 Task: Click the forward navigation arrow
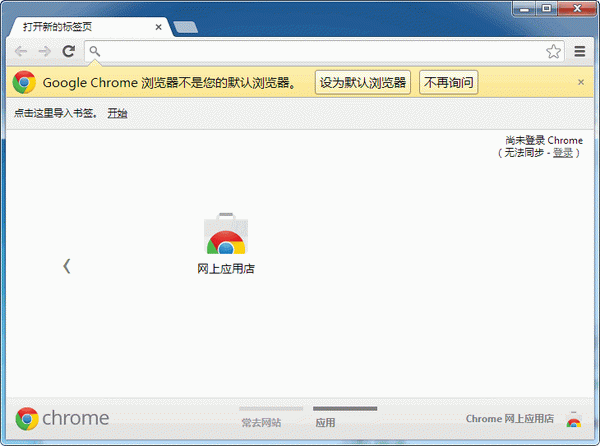click(44, 51)
